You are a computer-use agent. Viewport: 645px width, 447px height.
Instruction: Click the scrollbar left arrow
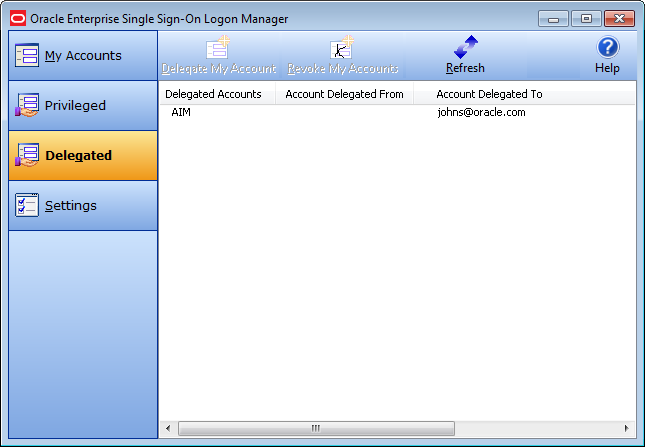point(168,428)
